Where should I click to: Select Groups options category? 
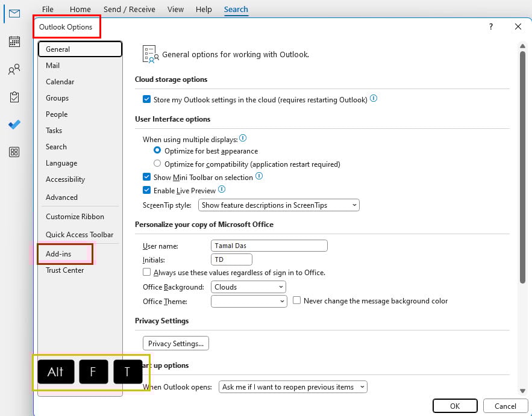[x=80, y=98]
